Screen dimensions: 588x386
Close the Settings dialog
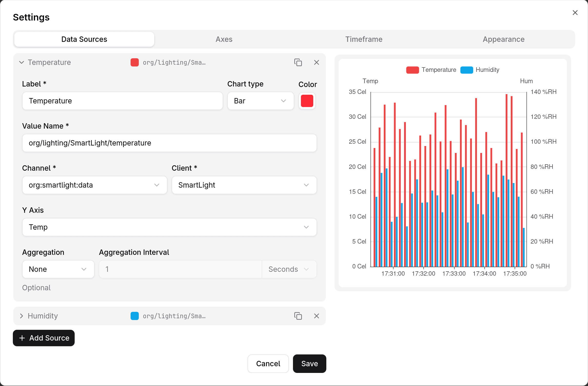coord(575,13)
